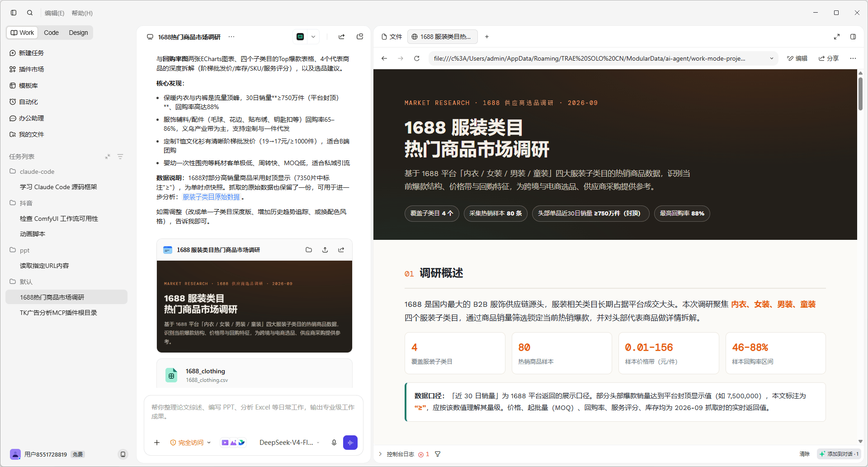Select the 1688 服装类目热... preview tab

point(442,37)
